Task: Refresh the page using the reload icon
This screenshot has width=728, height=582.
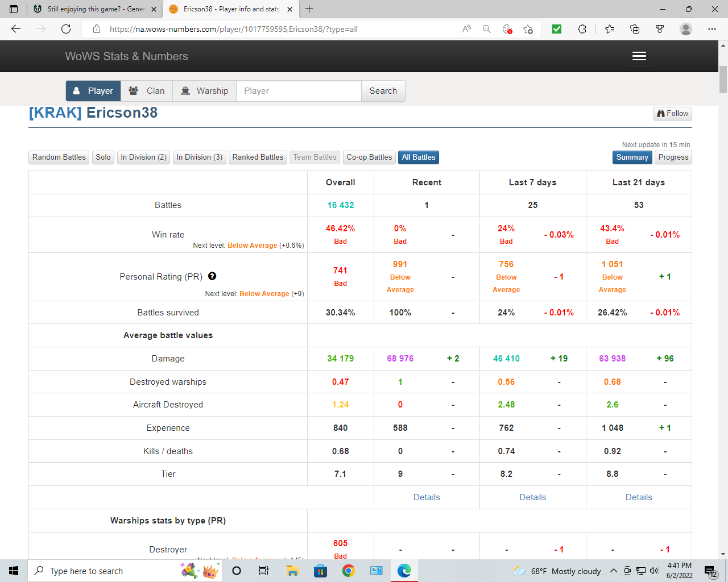Action: point(66,29)
